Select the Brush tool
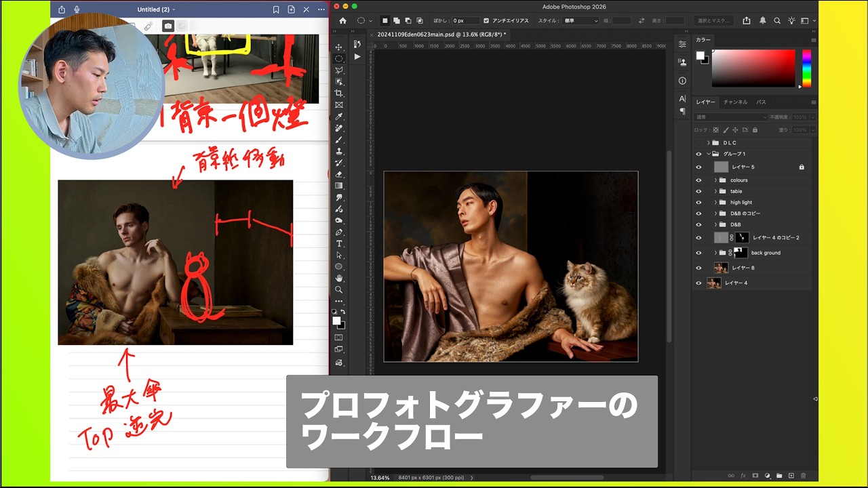The image size is (868, 488). pyautogui.click(x=339, y=140)
